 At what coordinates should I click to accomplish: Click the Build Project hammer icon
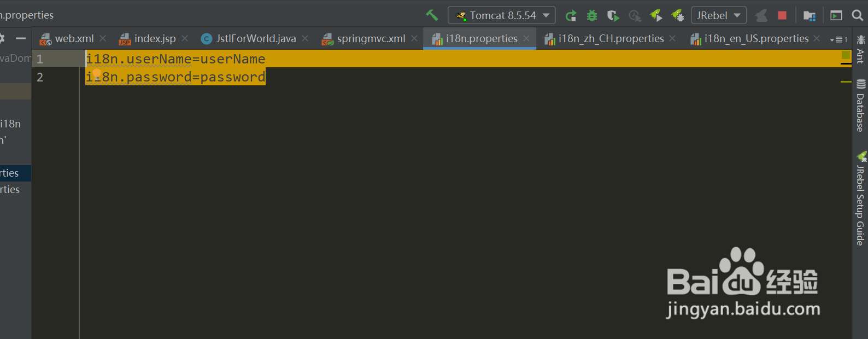pyautogui.click(x=432, y=15)
